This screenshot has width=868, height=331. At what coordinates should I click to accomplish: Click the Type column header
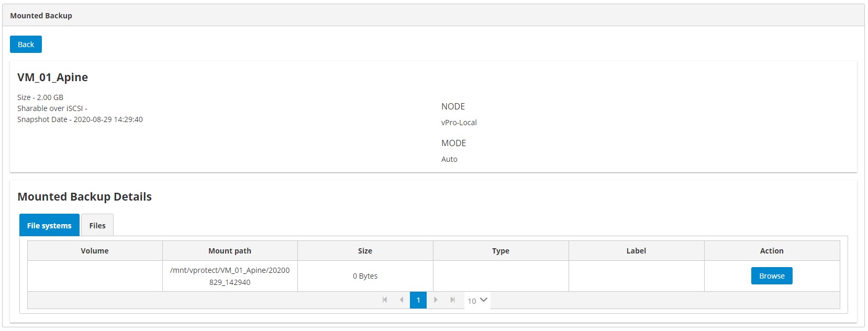coord(500,251)
